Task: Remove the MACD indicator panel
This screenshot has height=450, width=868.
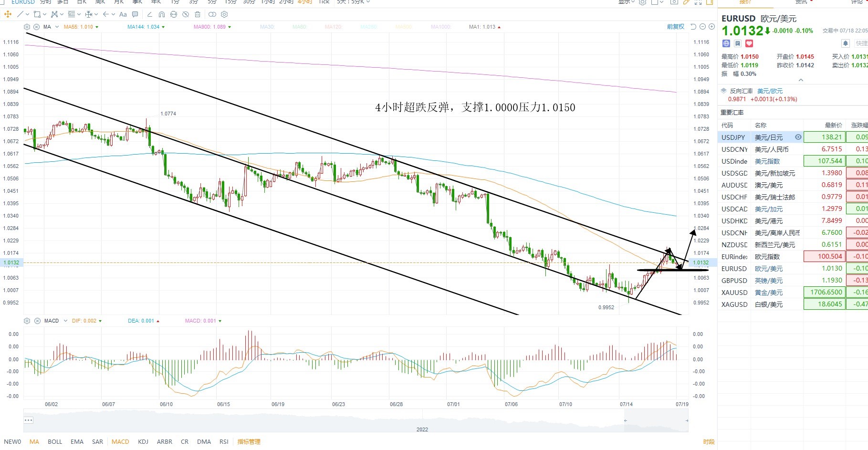Action: [x=37, y=321]
